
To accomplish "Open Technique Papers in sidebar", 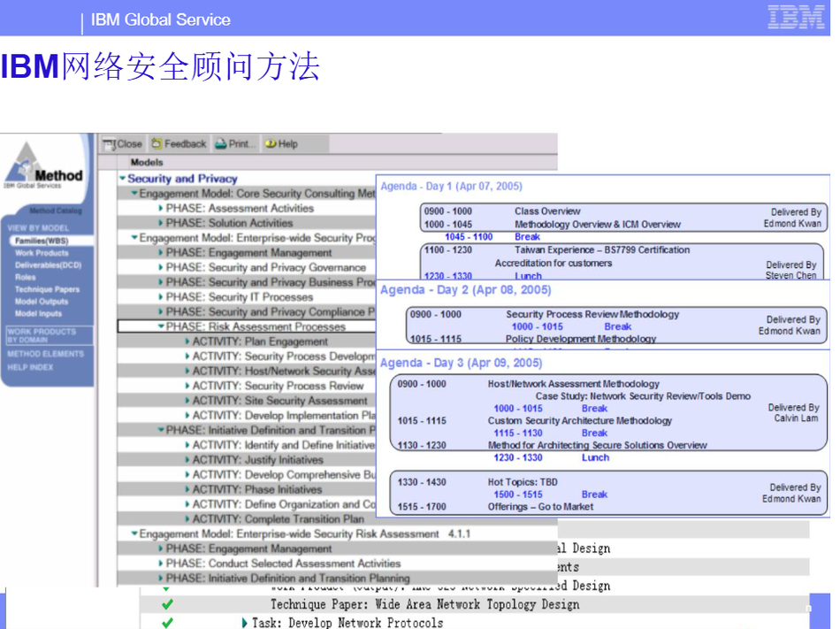I will click(47, 289).
